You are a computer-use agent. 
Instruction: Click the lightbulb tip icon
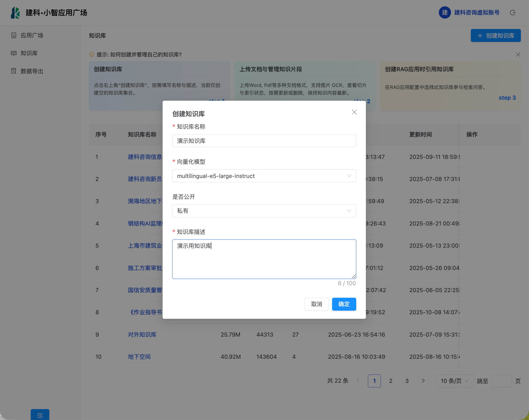point(92,54)
